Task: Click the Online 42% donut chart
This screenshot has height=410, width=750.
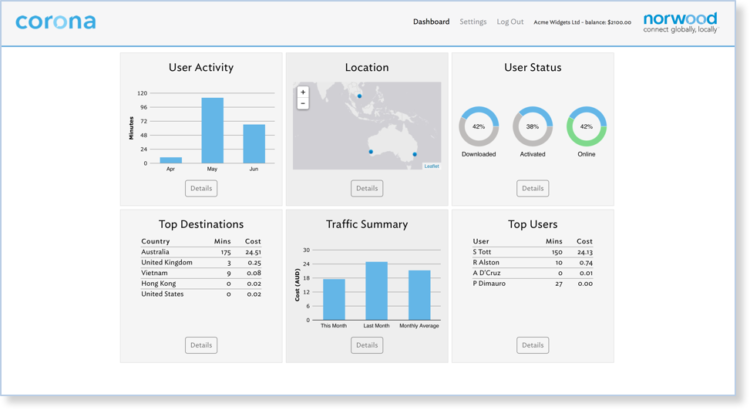Action: click(586, 127)
